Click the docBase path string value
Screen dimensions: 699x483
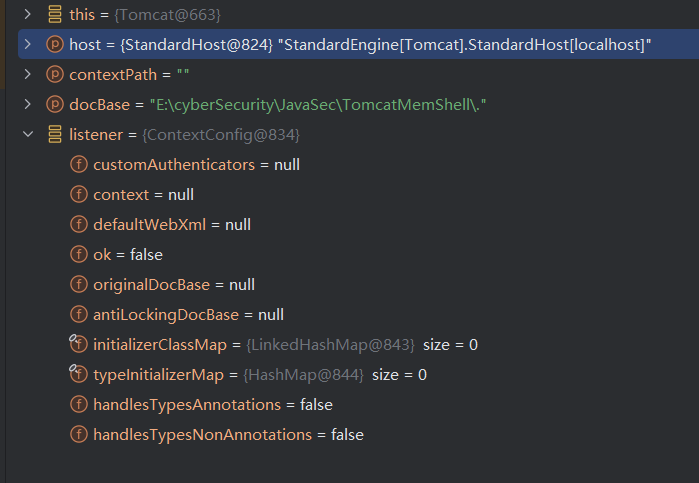318,105
